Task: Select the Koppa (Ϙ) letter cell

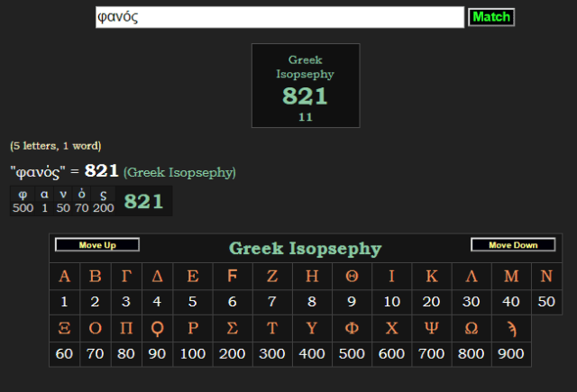Action: pos(157,328)
